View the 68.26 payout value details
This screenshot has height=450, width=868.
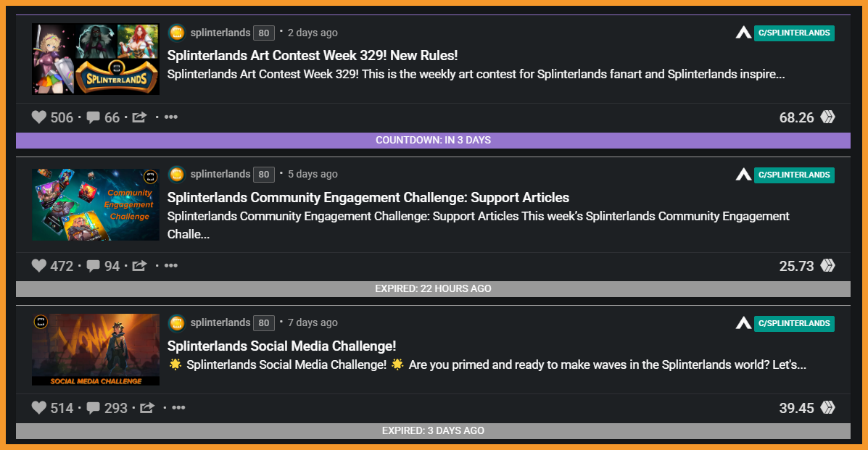tap(796, 117)
